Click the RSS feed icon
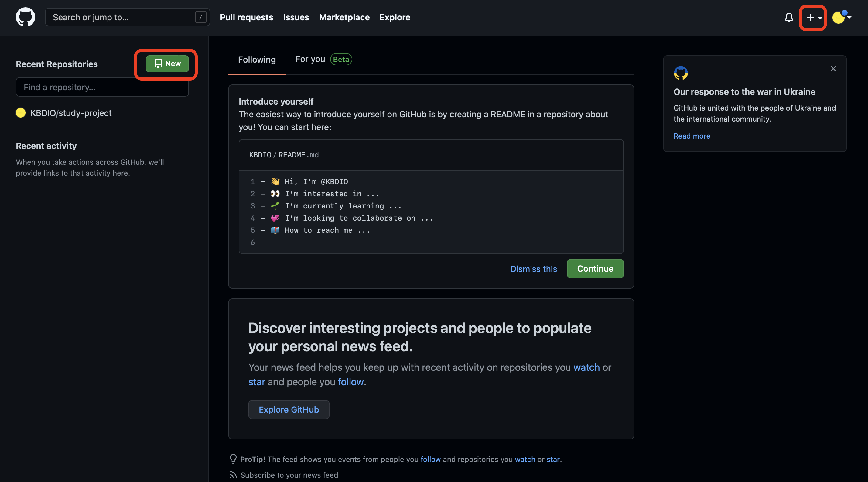This screenshot has height=482, width=868. (233, 475)
